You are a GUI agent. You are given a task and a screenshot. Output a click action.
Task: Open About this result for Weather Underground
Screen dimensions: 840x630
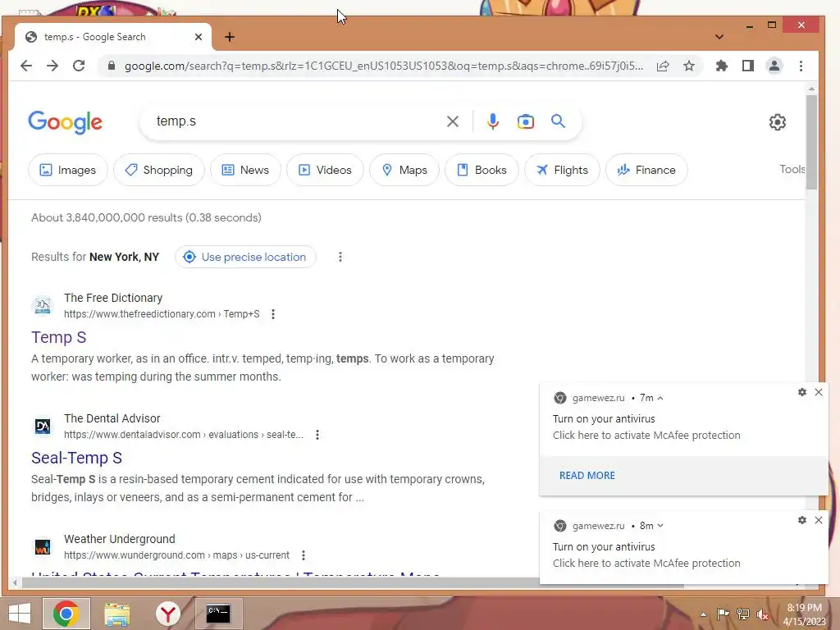coord(304,555)
